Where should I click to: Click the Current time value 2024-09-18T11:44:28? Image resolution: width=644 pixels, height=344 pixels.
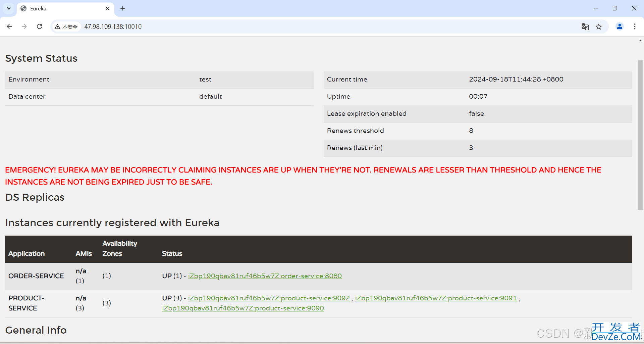(516, 79)
